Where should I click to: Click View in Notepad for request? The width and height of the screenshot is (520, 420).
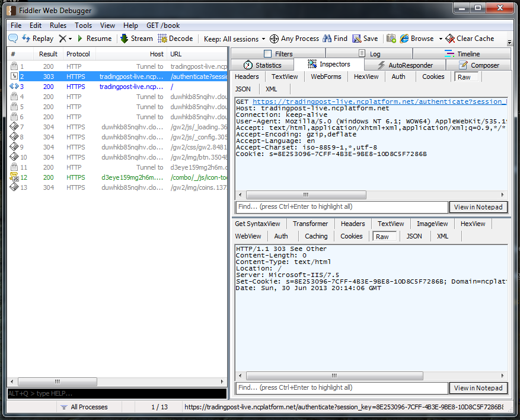coord(478,207)
